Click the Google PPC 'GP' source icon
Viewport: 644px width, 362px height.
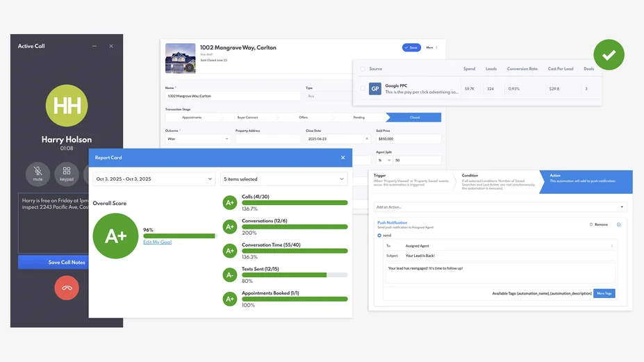click(x=374, y=89)
